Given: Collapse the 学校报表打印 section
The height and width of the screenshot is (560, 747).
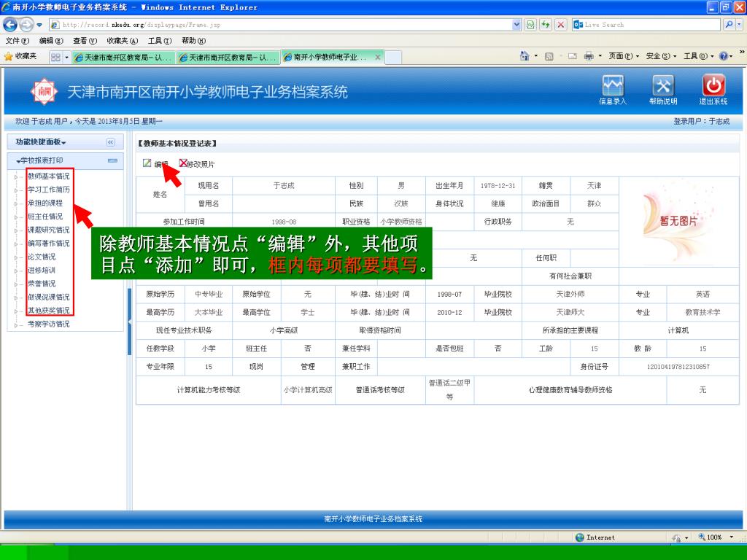Looking at the screenshot, I should 39,160.
